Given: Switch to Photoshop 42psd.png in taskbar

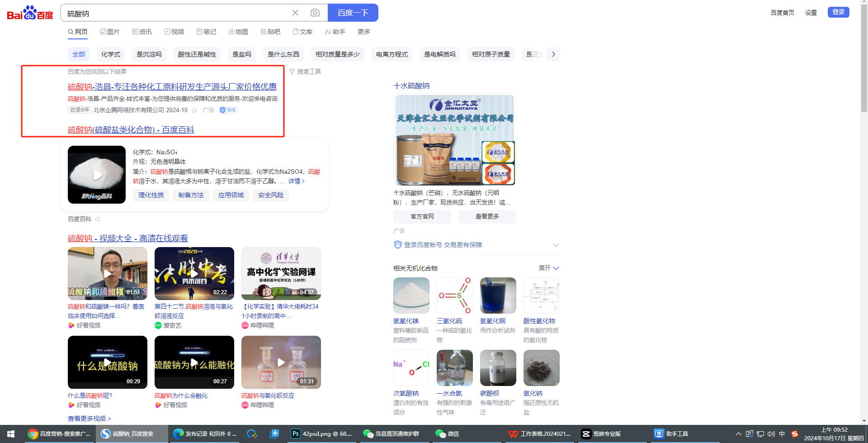Looking at the screenshot, I should (322, 434).
